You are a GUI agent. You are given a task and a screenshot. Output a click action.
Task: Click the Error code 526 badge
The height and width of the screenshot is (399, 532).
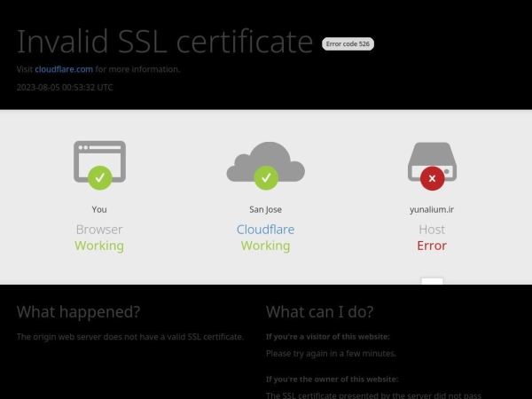click(348, 43)
